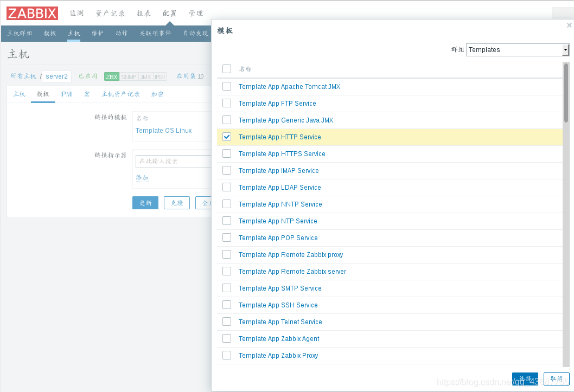Click the green ZBX availability badge
The image size is (574, 392).
point(112,77)
